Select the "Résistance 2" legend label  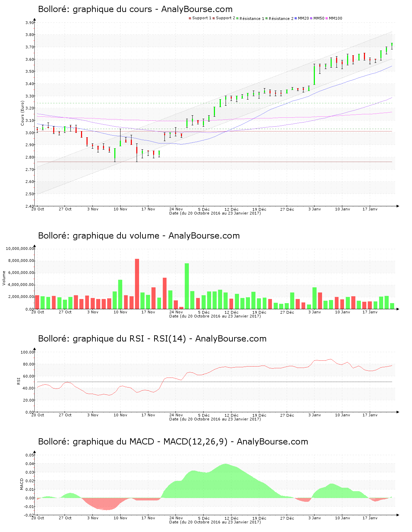click(x=281, y=19)
